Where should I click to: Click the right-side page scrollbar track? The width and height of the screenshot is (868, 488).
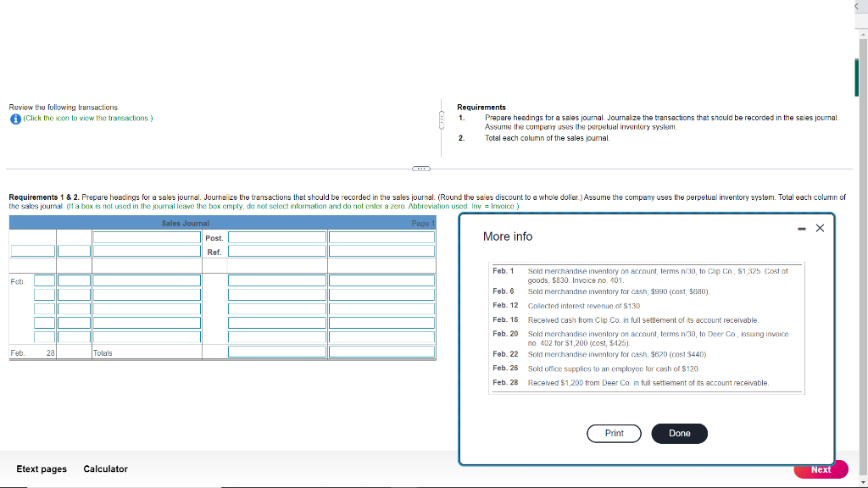(862, 254)
